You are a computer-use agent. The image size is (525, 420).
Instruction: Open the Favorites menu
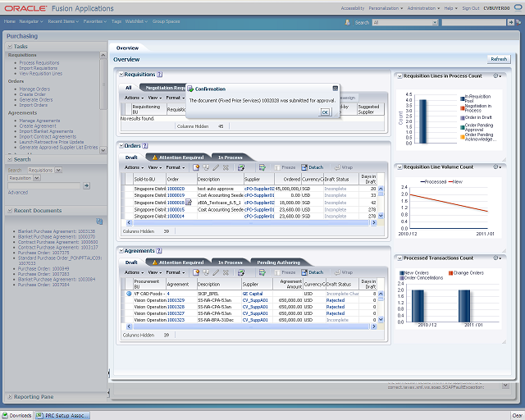point(95,21)
